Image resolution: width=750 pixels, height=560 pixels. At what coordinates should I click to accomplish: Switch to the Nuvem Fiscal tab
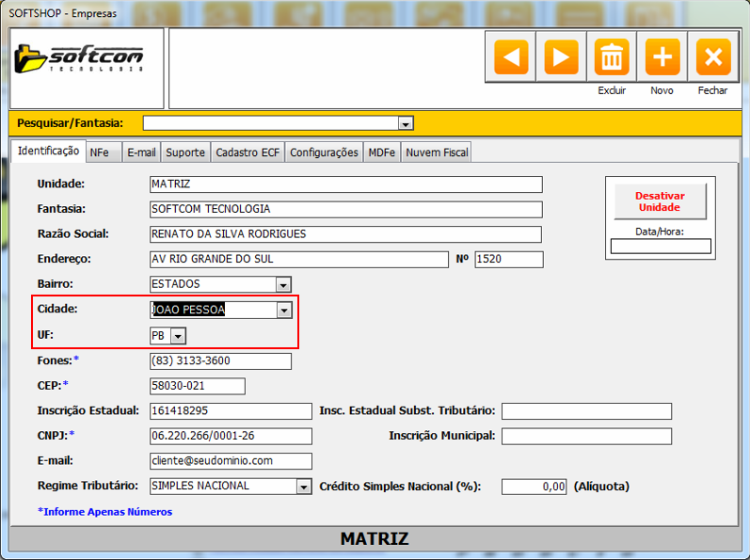tap(436, 152)
